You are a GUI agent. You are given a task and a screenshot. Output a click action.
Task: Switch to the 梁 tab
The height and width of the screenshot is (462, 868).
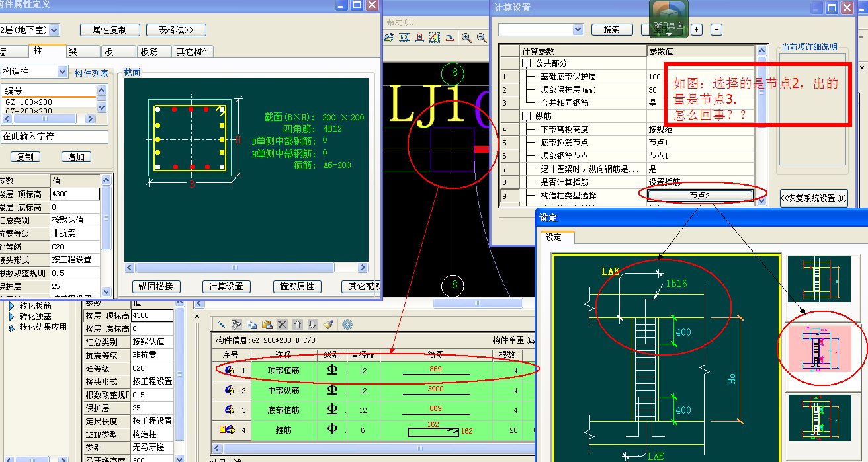pyautogui.click(x=83, y=52)
